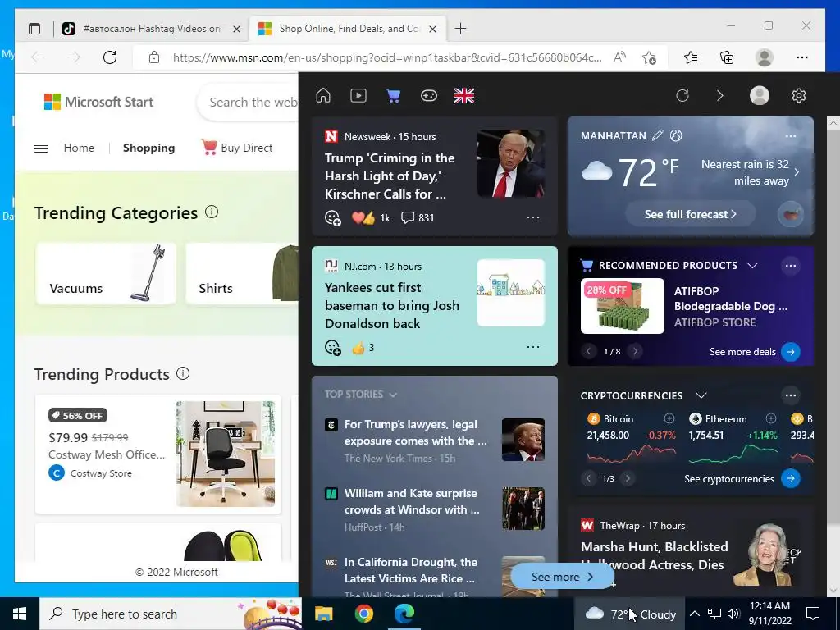The width and height of the screenshot is (840, 630).
Task: Click the 72° Cloudy taskbar weather widget
Action: (629, 614)
